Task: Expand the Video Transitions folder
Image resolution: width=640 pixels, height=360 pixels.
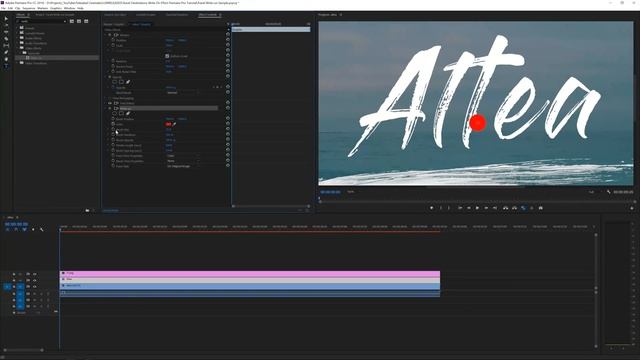Action: (18, 63)
